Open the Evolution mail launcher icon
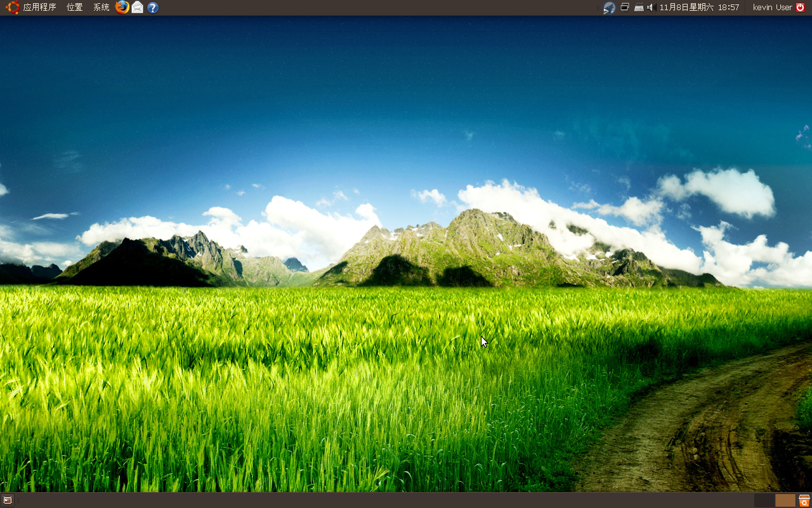Screen dimensions: 812x508 tap(138, 8)
